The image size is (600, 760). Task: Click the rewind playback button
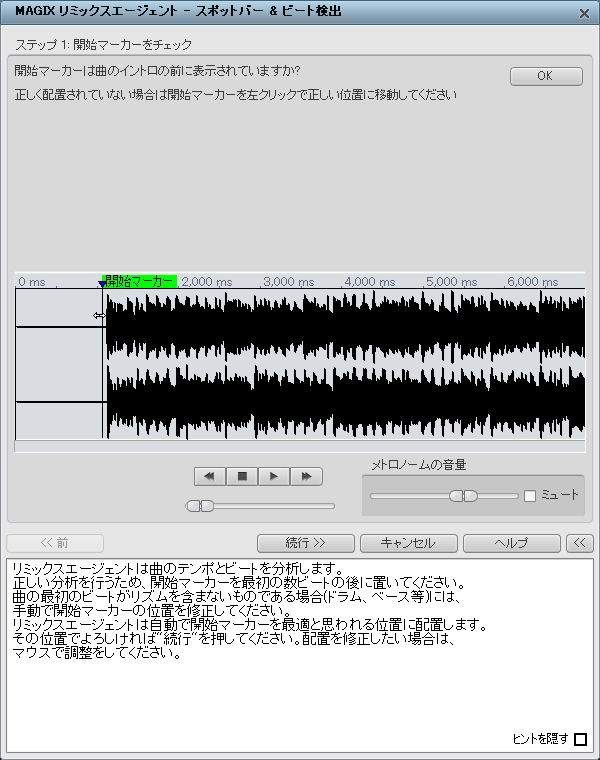(210, 476)
